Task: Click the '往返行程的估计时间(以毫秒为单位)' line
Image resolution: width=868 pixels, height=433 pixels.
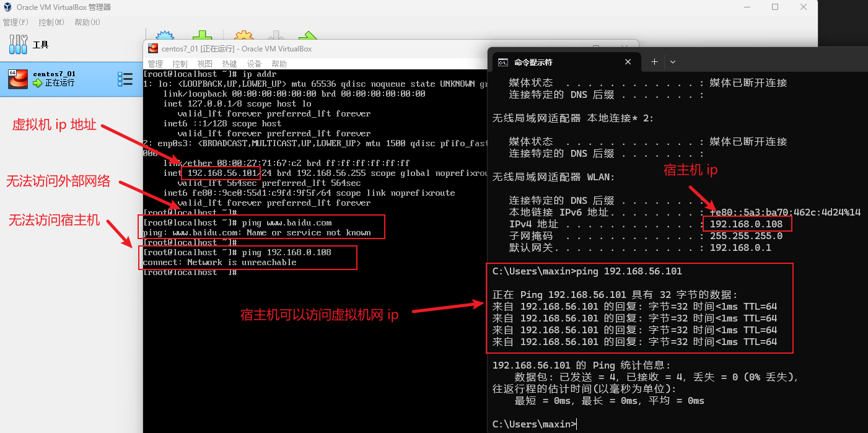Action: coord(584,389)
